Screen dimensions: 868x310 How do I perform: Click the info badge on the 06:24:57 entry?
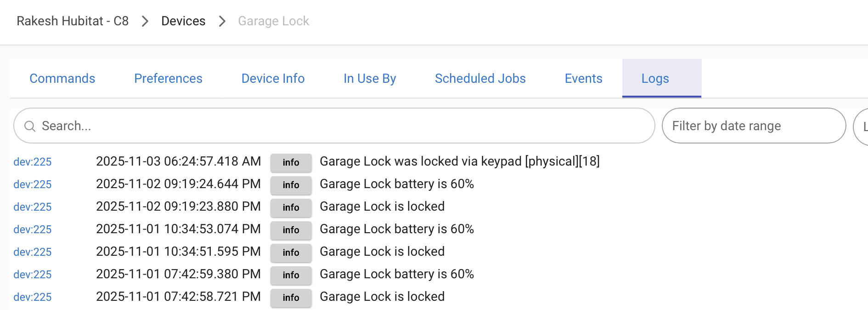(x=291, y=162)
